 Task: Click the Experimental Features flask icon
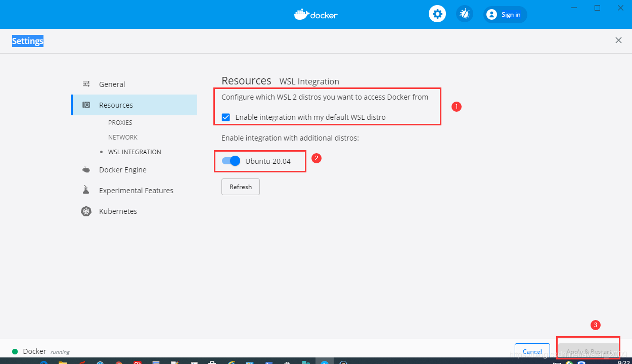pyautogui.click(x=86, y=190)
